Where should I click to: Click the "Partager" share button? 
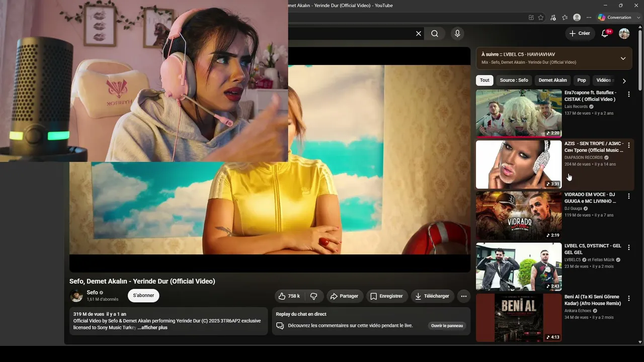click(345, 296)
